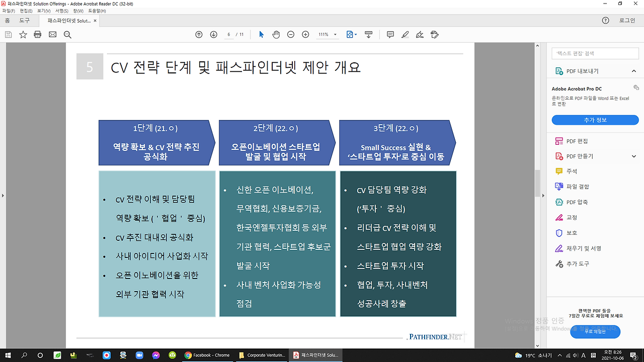Screen dimensions: 644x362
Task: Activate the selection arrow tool
Action: 261,35
